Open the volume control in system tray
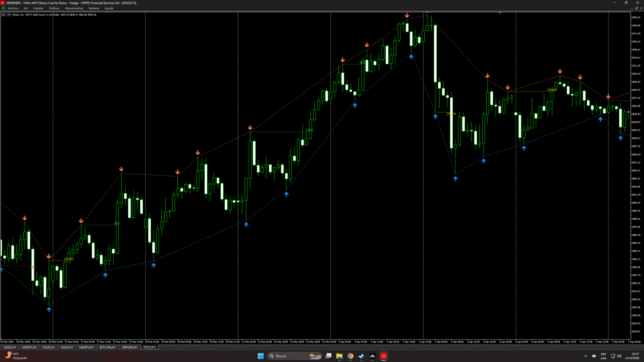This screenshot has height=362, width=644. (x=619, y=356)
